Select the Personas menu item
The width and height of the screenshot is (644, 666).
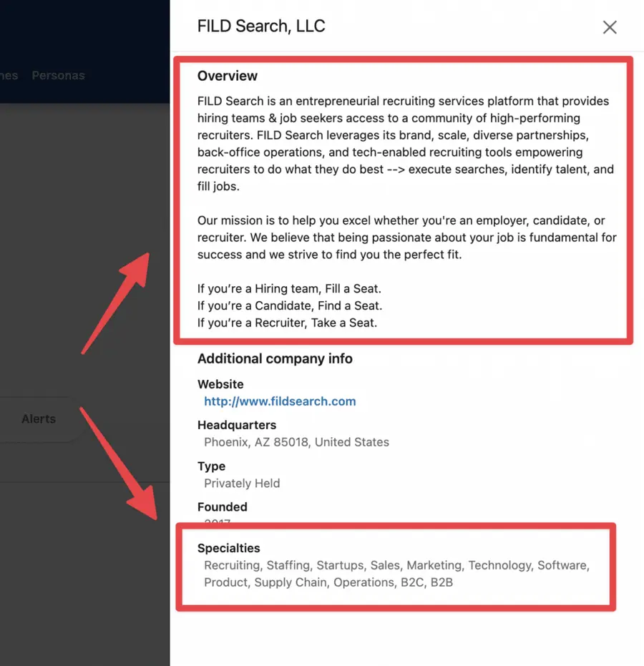58,75
